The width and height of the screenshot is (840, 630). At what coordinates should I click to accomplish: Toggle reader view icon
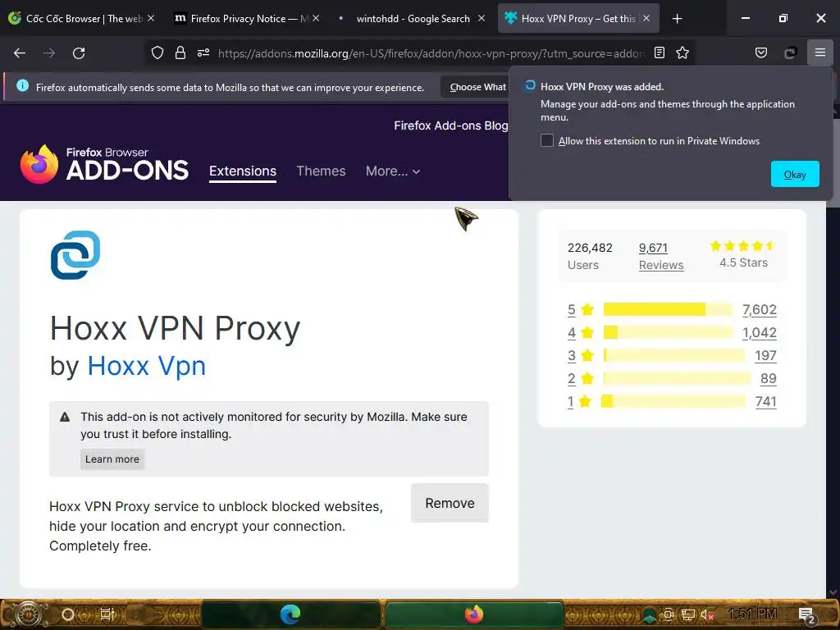pyautogui.click(x=660, y=52)
